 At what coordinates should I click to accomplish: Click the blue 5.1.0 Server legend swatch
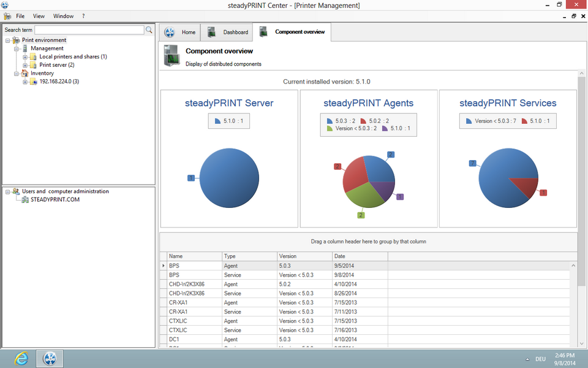click(x=217, y=121)
